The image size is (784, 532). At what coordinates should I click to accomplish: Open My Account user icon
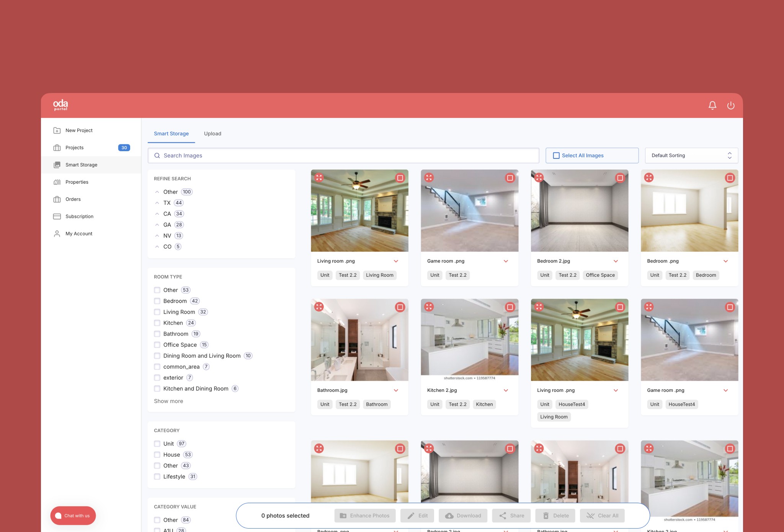tap(57, 234)
